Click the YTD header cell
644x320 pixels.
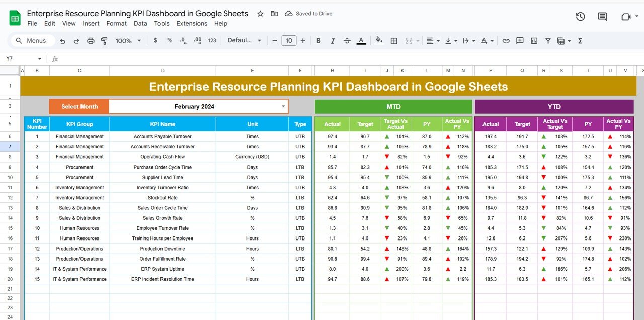point(554,106)
